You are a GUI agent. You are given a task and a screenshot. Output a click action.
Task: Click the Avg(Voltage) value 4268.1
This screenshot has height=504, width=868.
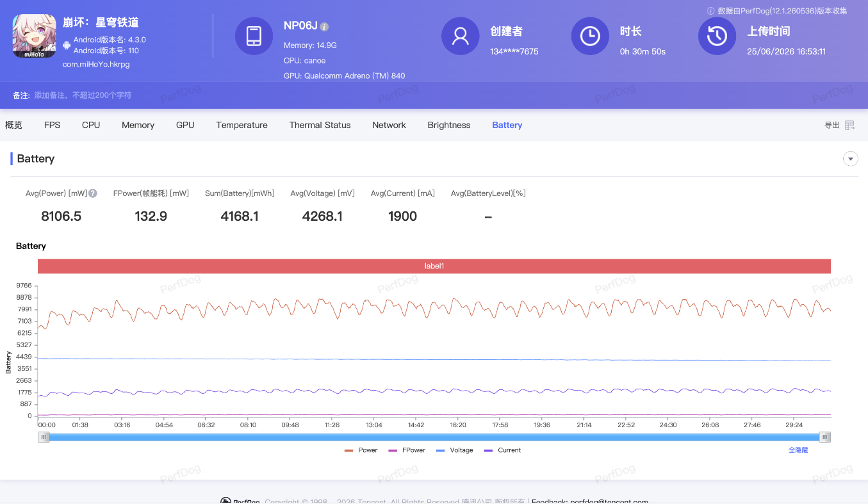(x=322, y=216)
